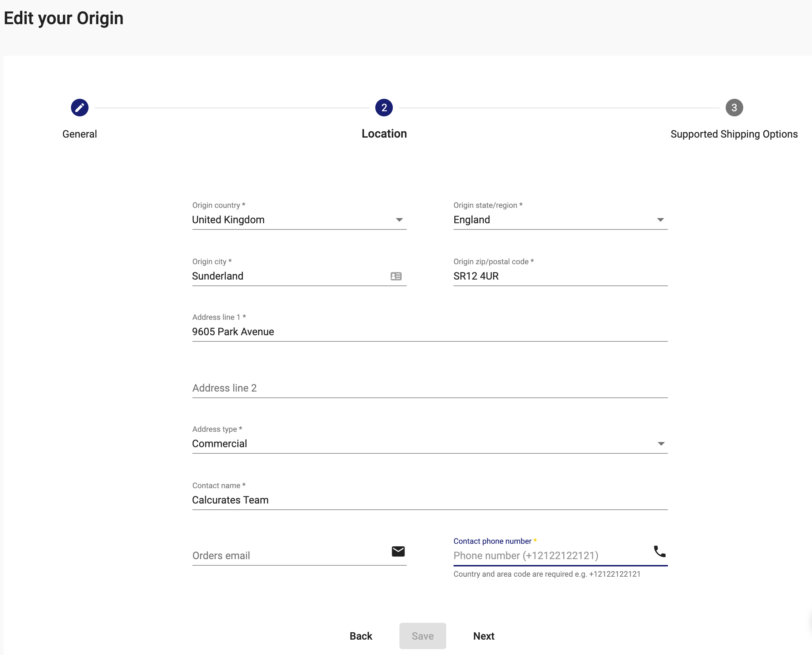Click the Save button
The image size is (812, 655).
click(x=422, y=636)
